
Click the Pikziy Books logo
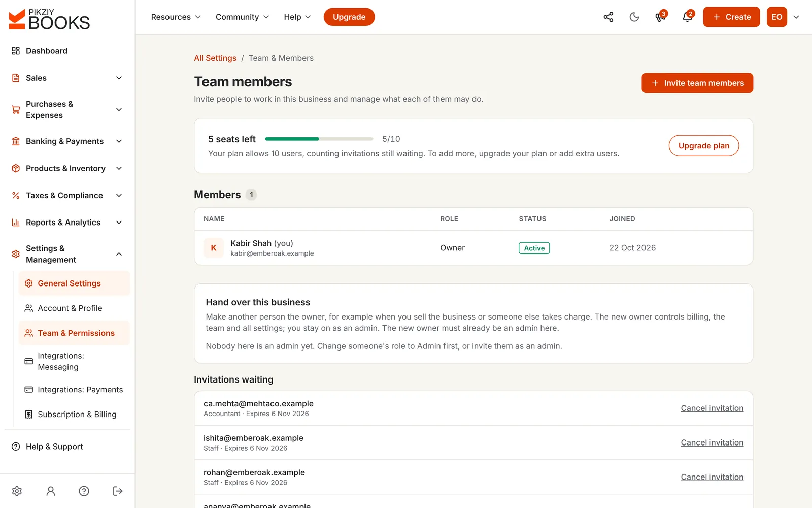49,19
